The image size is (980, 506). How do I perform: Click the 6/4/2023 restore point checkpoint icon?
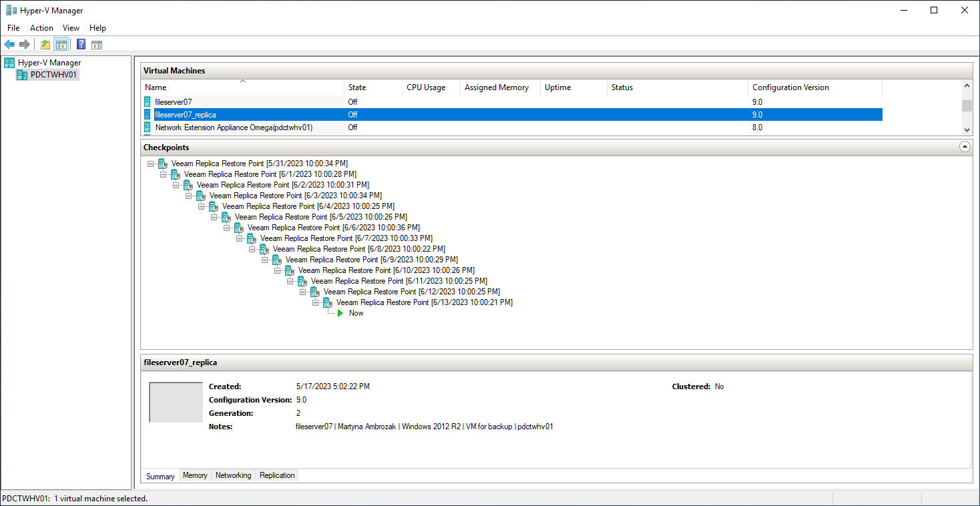coord(213,206)
